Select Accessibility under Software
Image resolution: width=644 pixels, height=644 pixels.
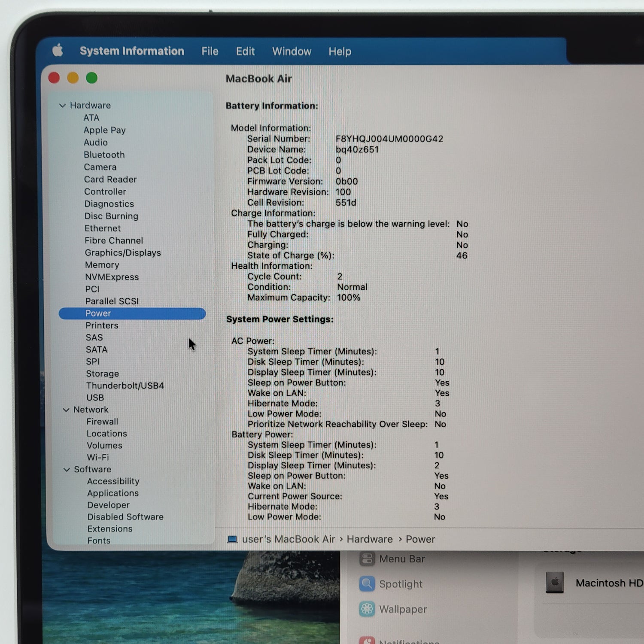(113, 481)
